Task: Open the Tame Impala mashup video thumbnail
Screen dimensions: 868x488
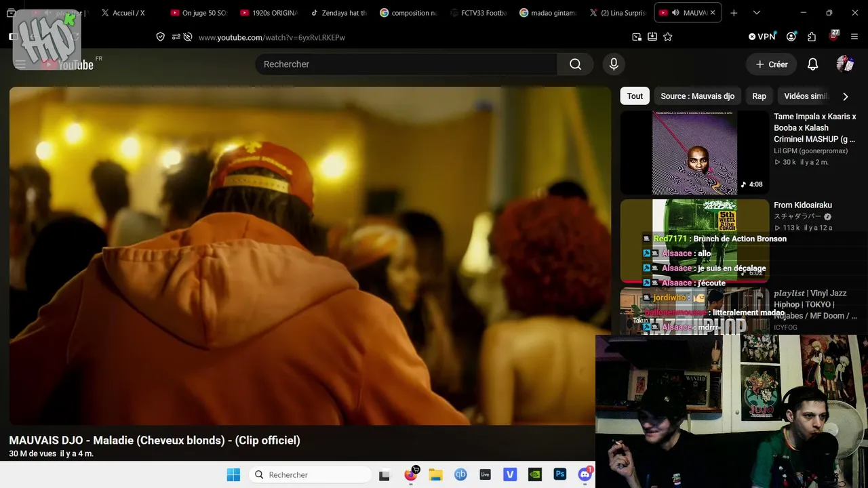Action: [695, 152]
